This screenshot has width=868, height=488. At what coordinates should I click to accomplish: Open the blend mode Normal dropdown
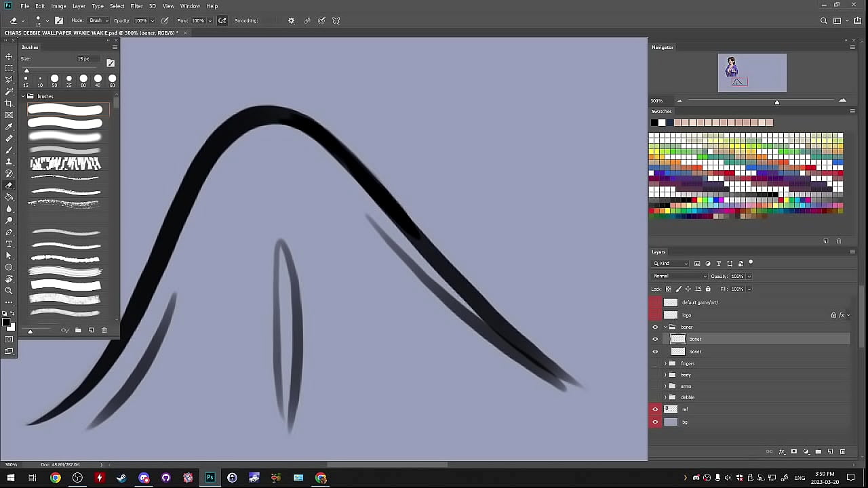[x=679, y=276]
